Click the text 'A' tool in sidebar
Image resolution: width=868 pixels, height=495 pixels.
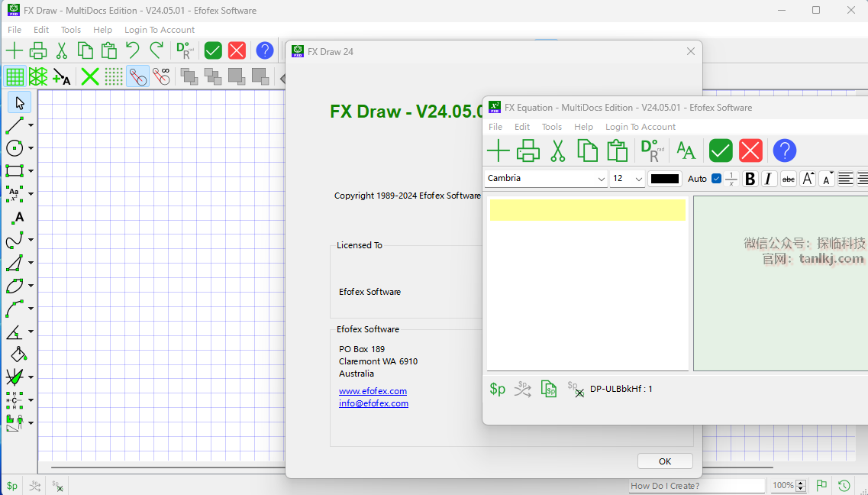point(19,217)
